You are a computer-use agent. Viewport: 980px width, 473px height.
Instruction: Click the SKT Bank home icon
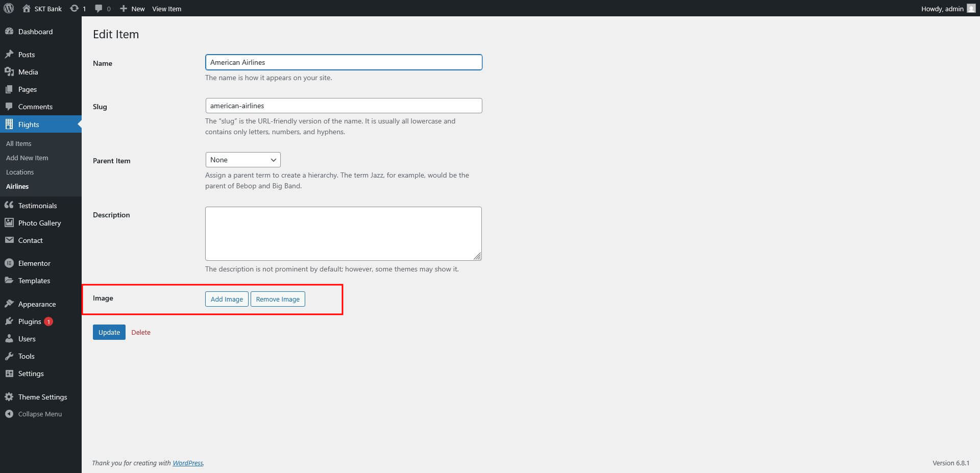pyautogui.click(x=27, y=9)
